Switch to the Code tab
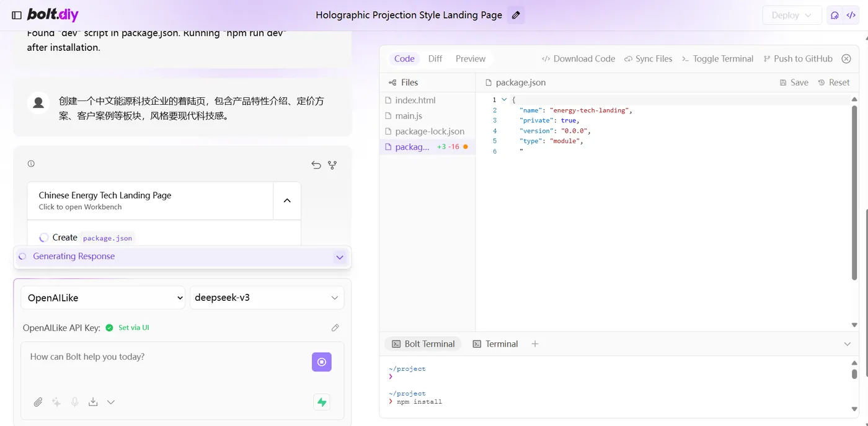The image size is (868, 426). coord(404,59)
